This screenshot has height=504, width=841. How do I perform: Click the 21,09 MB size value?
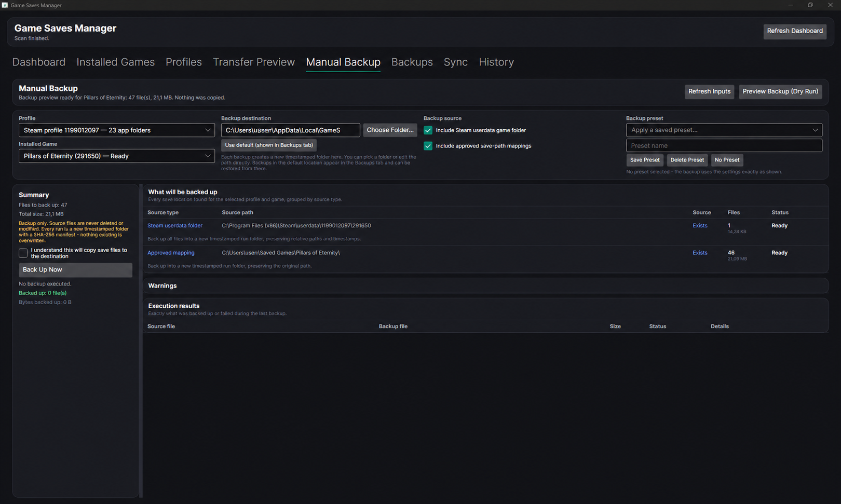737,259
